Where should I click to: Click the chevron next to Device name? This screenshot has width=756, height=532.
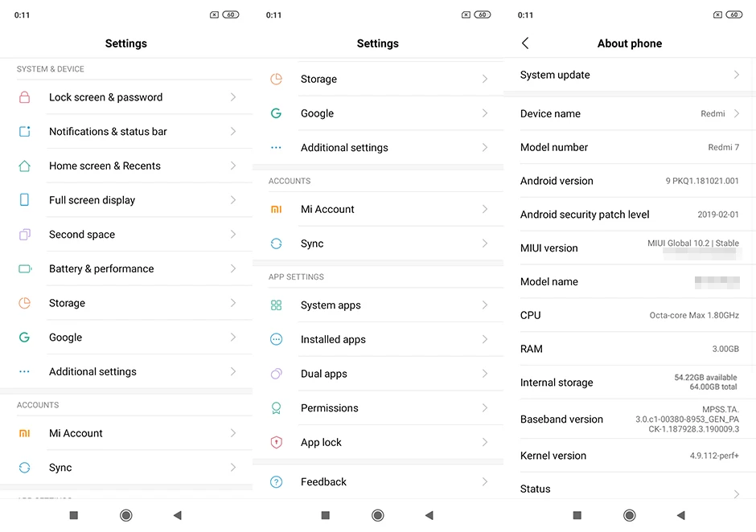(736, 113)
